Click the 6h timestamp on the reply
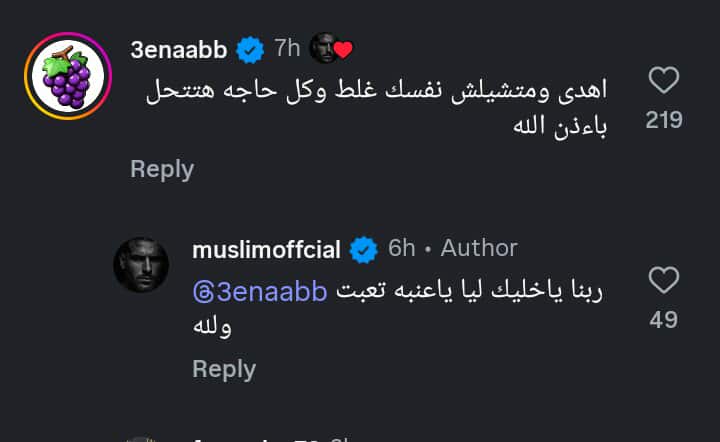The width and height of the screenshot is (720, 442). (x=401, y=248)
